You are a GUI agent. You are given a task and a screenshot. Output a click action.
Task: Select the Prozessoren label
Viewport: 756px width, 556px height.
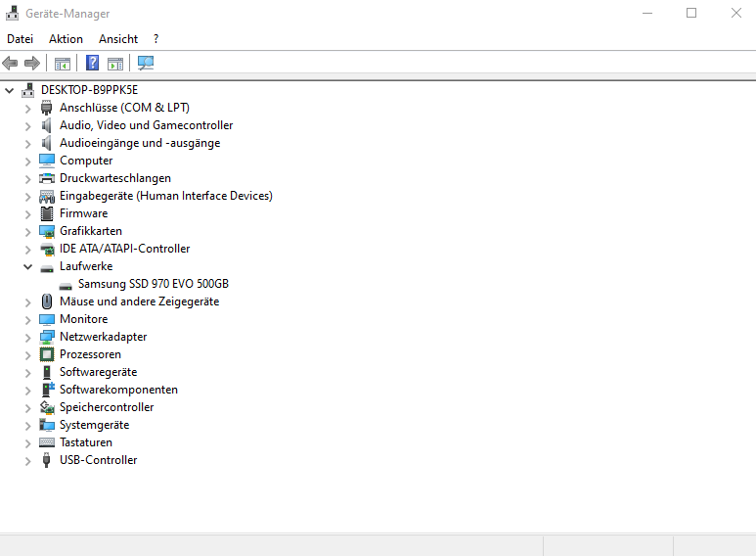(90, 354)
